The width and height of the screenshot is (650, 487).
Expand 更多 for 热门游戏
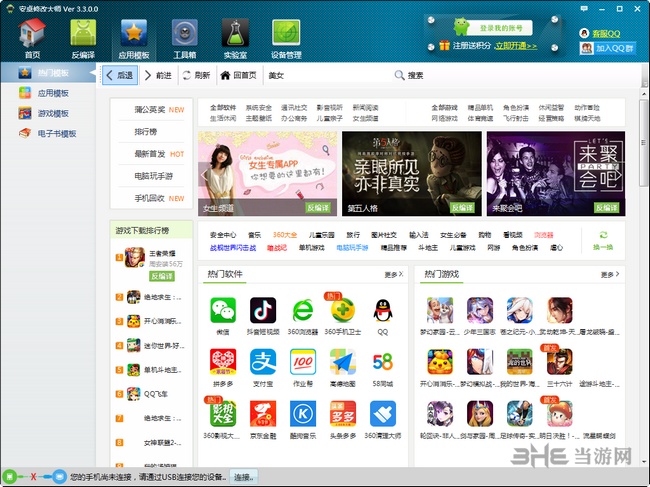point(610,274)
